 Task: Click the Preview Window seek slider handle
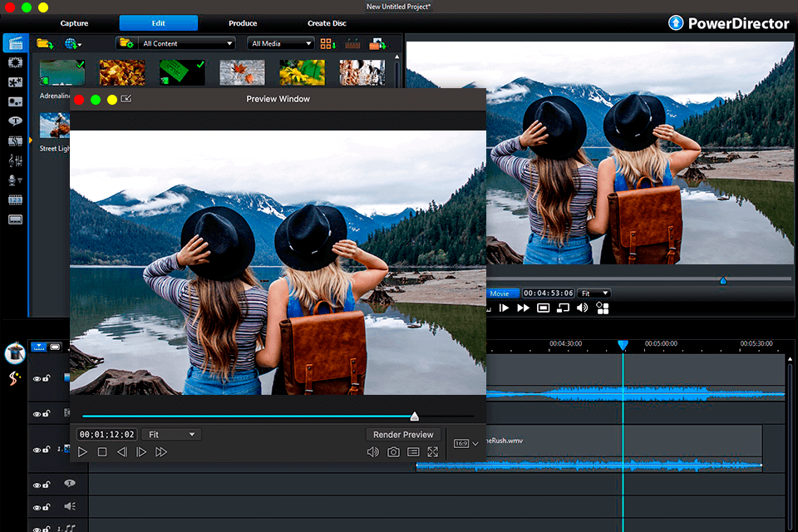point(414,416)
